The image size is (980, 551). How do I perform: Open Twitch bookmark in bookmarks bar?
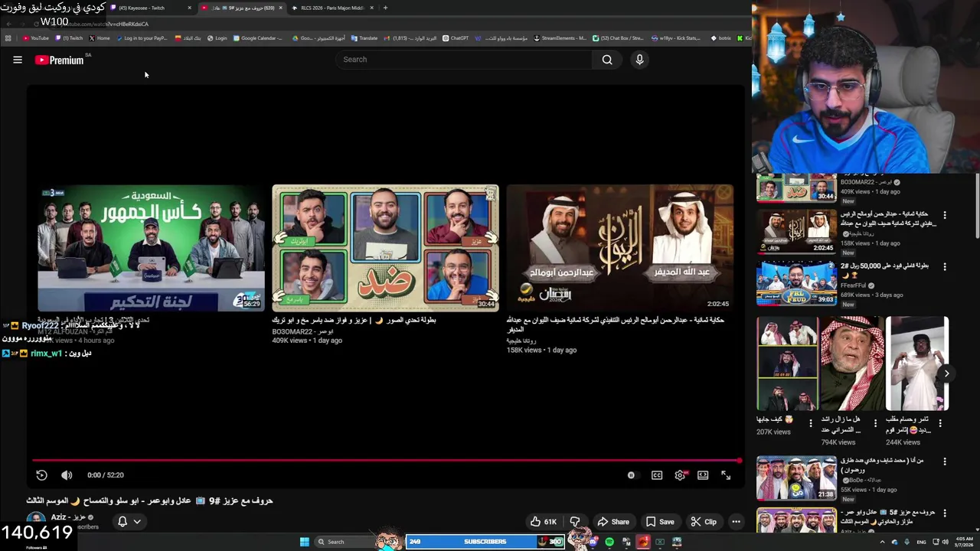(x=69, y=38)
